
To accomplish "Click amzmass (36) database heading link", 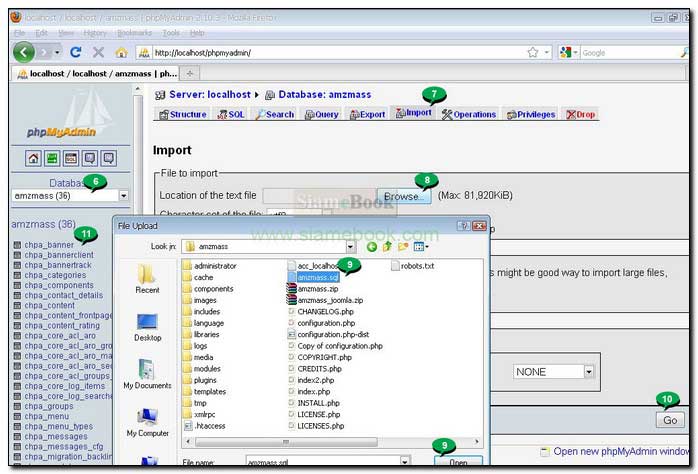I will [x=43, y=224].
